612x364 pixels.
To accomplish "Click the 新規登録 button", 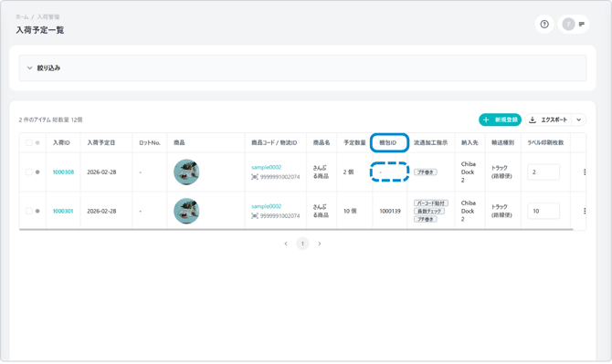I will [x=500, y=120].
